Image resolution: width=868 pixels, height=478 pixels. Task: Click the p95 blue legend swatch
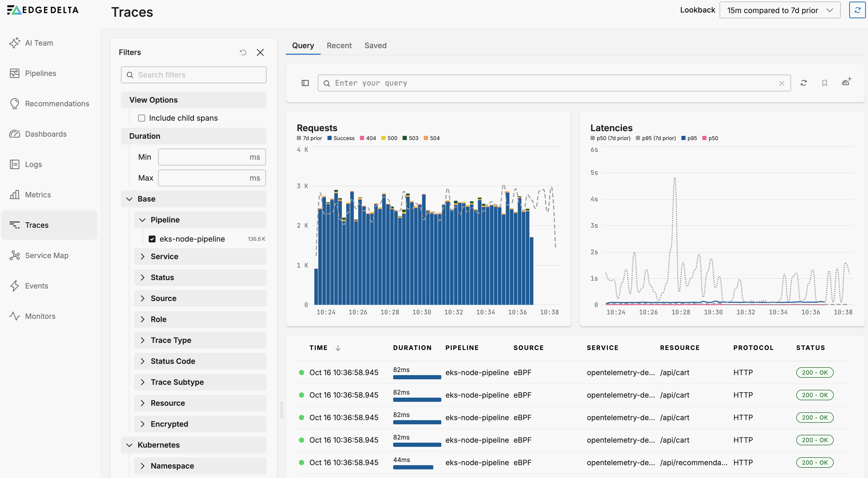(683, 138)
